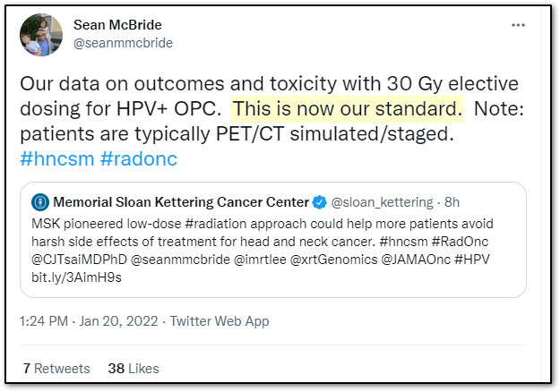Open the @CJTsaiMDPhD mention

tap(80, 259)
